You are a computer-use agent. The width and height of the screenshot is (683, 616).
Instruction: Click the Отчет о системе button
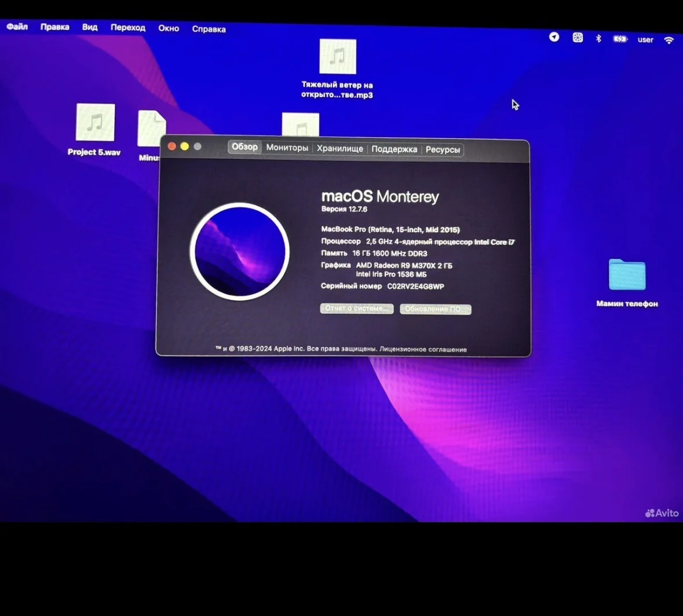357,308
